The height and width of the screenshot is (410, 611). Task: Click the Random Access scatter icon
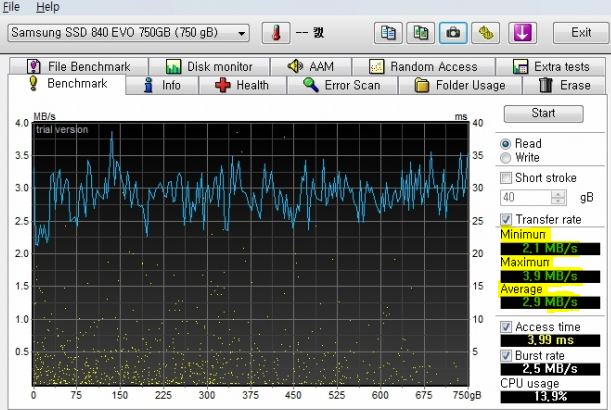pos(376,67)
